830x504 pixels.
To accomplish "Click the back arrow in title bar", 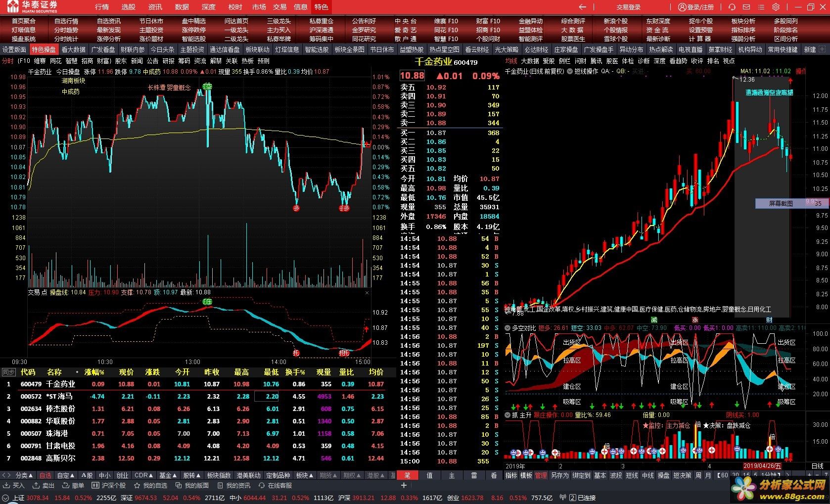I will pos(582,7).
